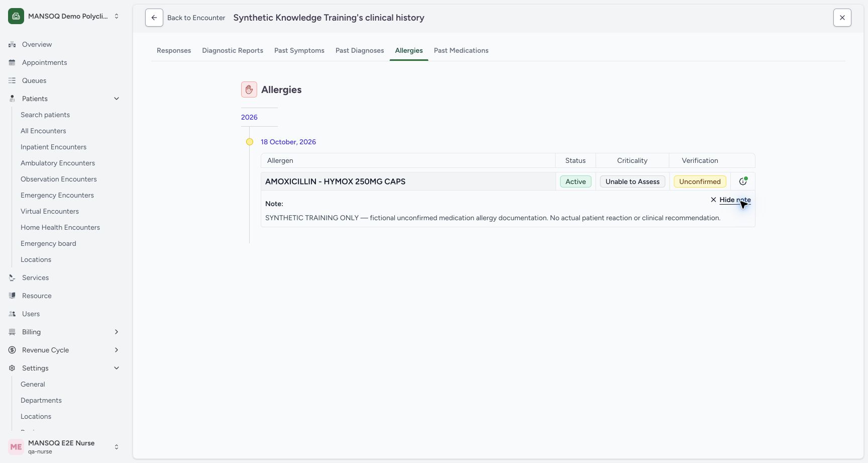Open the Diagnostic Reports tab
This screenshot has height=463, width=868.
tap(233, 50)
